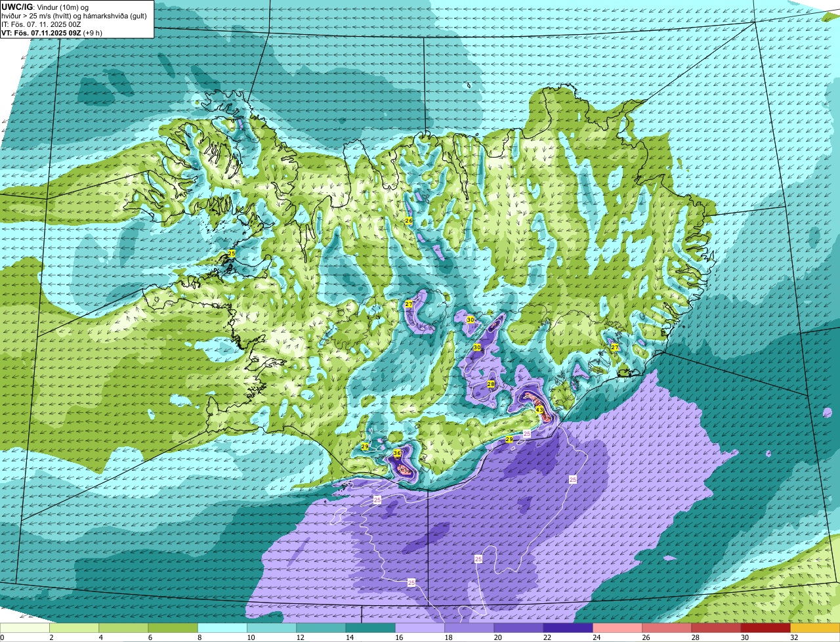Pick the light pink 24–26 m/s legend swatch

(x=618, y=628)
